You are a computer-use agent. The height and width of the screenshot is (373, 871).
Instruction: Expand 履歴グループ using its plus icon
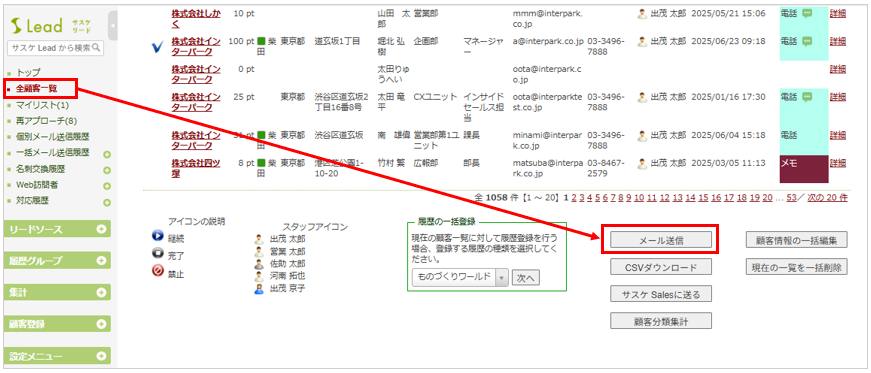click(x=101, y=260)
